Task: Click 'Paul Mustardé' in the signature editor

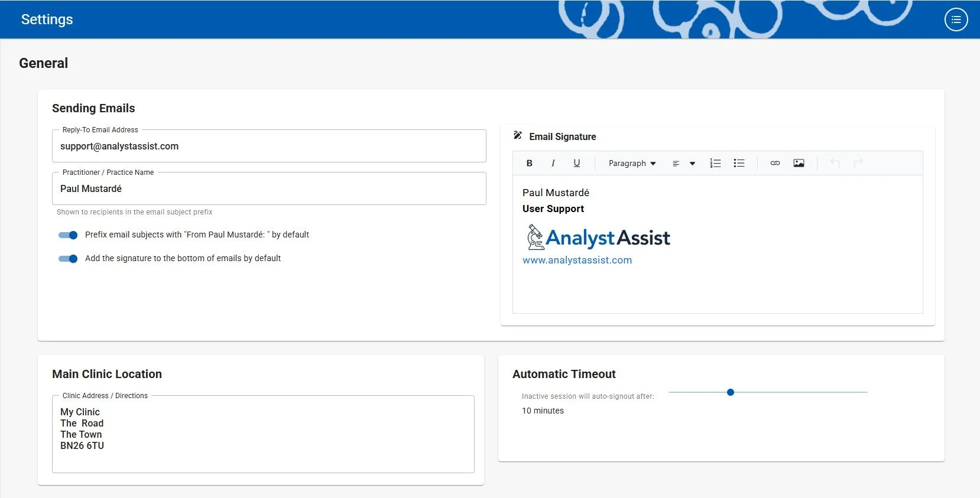Action: pos(556,193)
